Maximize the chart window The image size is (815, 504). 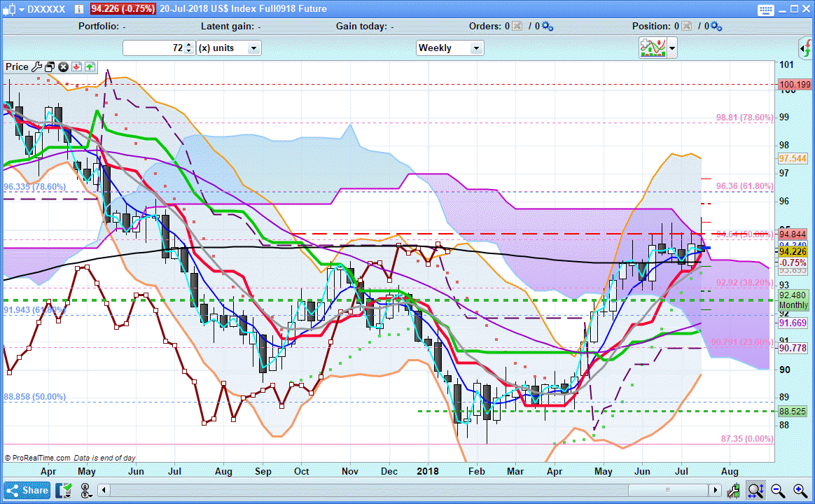click(x=794, y=9)
